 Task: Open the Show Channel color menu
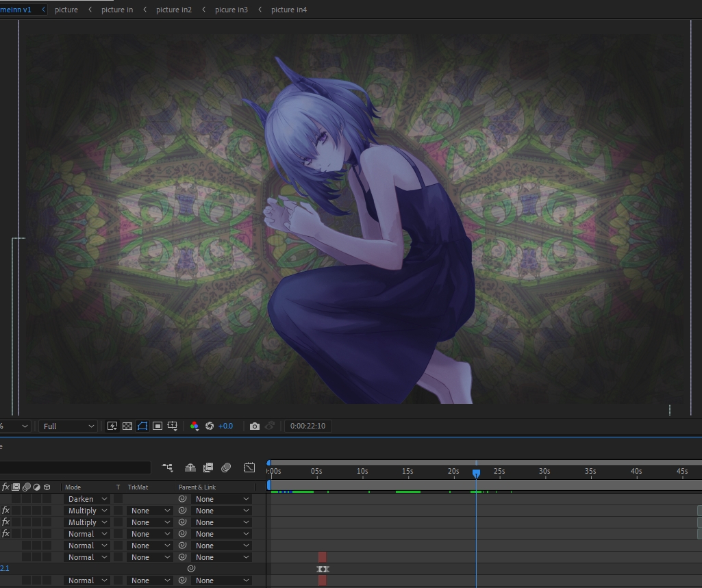195,426
